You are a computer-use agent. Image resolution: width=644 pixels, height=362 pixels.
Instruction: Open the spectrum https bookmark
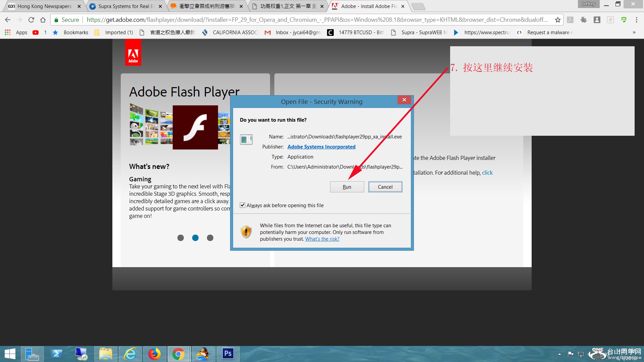pos(482,33)
